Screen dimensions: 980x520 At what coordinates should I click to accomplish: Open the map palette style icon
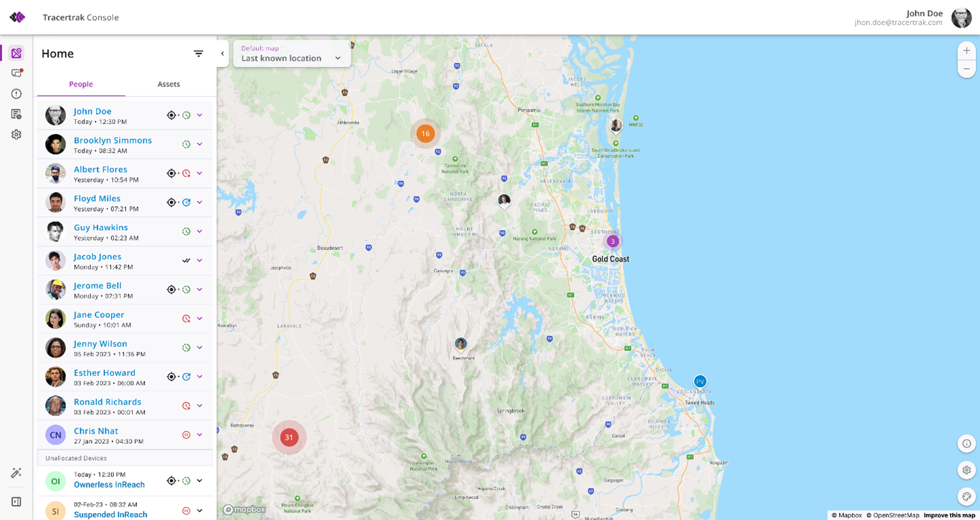coord(966,496)
